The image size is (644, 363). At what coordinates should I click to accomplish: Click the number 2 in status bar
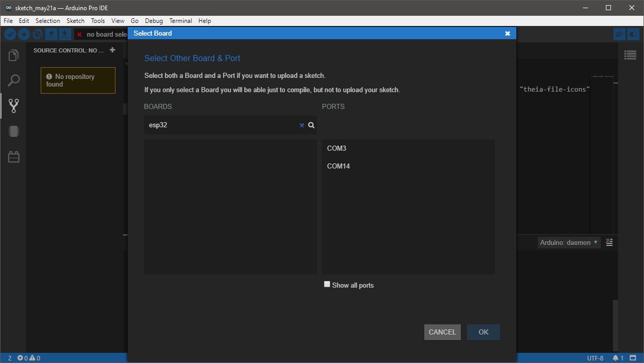point(10,358)
